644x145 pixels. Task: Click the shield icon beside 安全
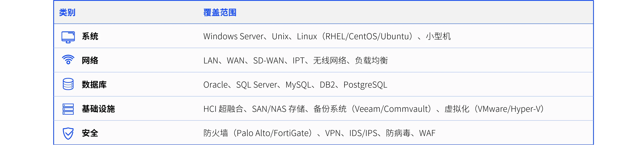tap(68, 133)
